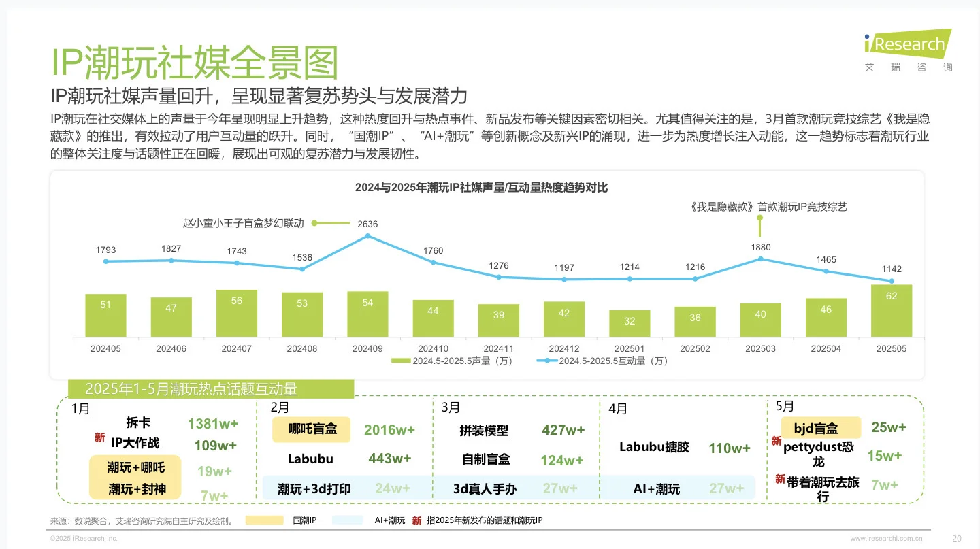Click the line data label 1197

(x=564, y=268)
